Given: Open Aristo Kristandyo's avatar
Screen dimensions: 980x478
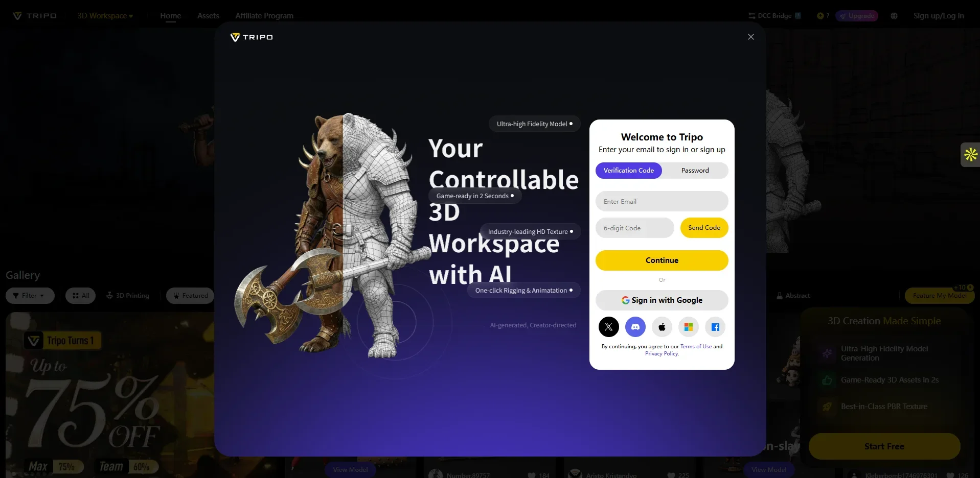Looking at the screenshot, I should (x=575, y=474).
